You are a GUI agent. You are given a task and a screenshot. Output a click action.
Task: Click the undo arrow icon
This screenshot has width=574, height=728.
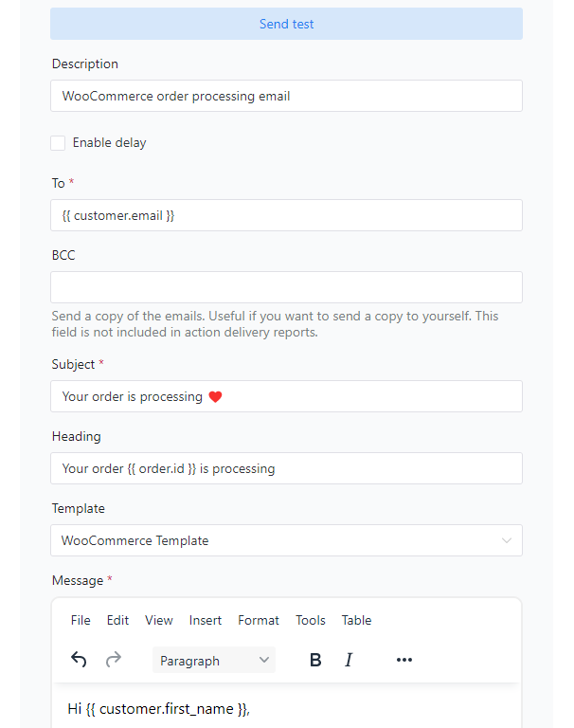[x=79, y=660]
